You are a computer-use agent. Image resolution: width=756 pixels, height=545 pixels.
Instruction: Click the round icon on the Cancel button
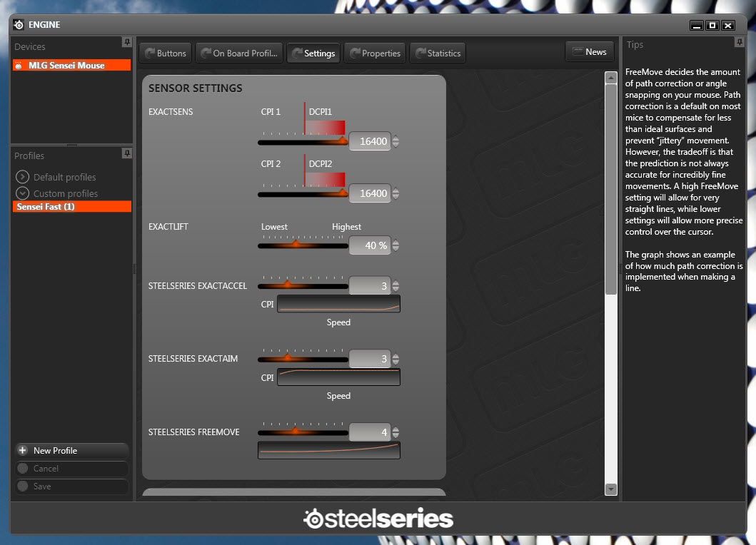[x=23, y=469]
